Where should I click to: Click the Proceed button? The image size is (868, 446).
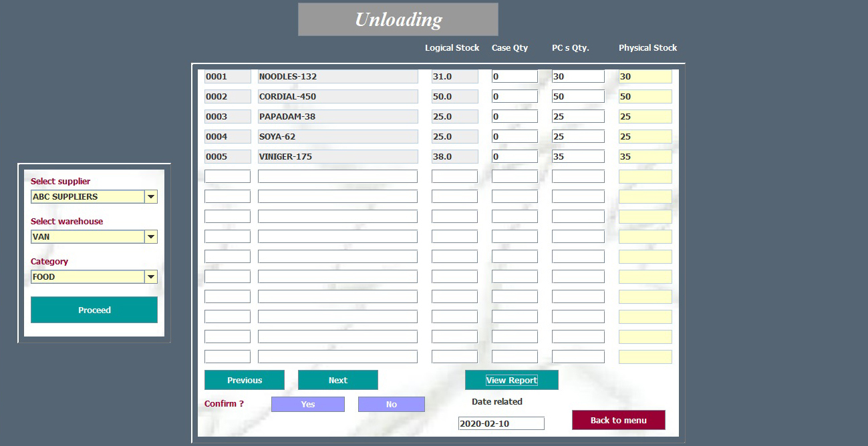[94, 310]
